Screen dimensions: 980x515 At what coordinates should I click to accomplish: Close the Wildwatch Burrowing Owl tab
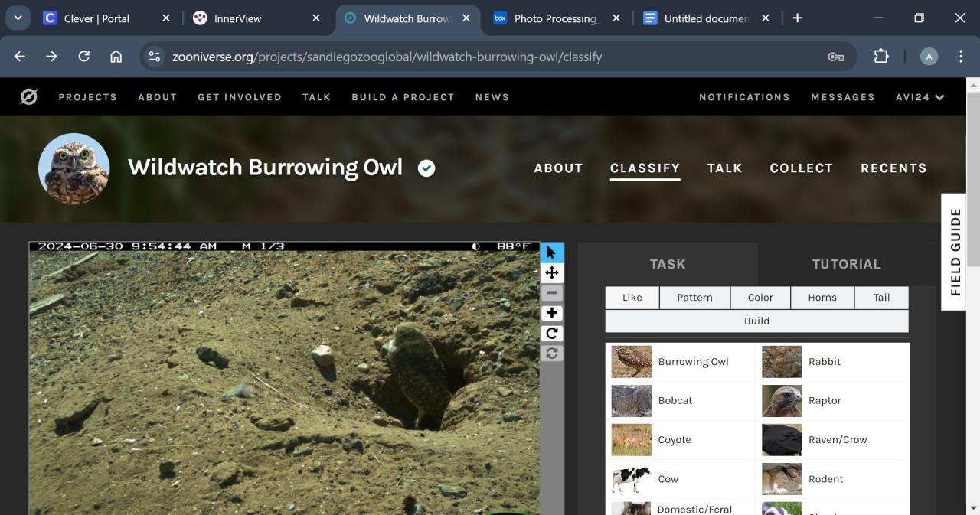(x=466, y=18)
